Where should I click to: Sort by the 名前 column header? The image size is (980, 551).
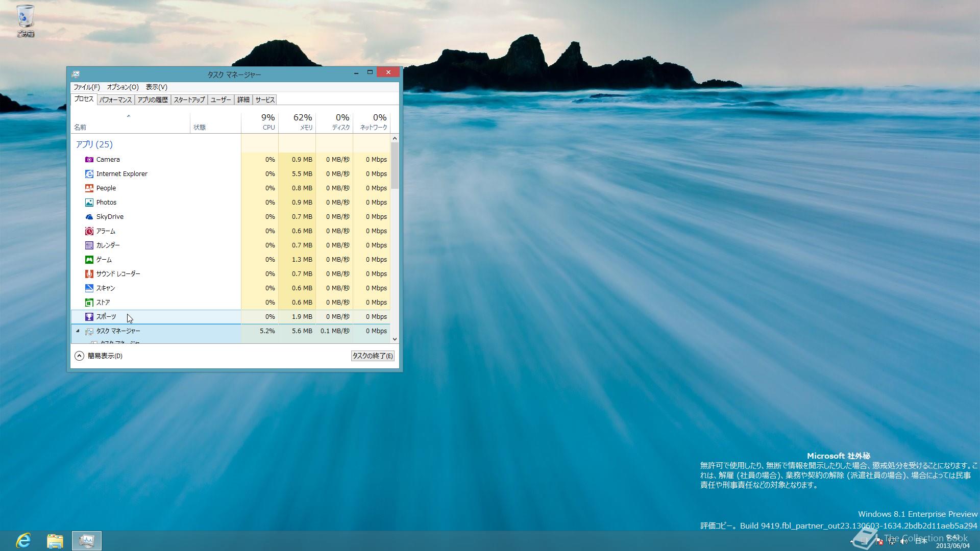[130, 122]
